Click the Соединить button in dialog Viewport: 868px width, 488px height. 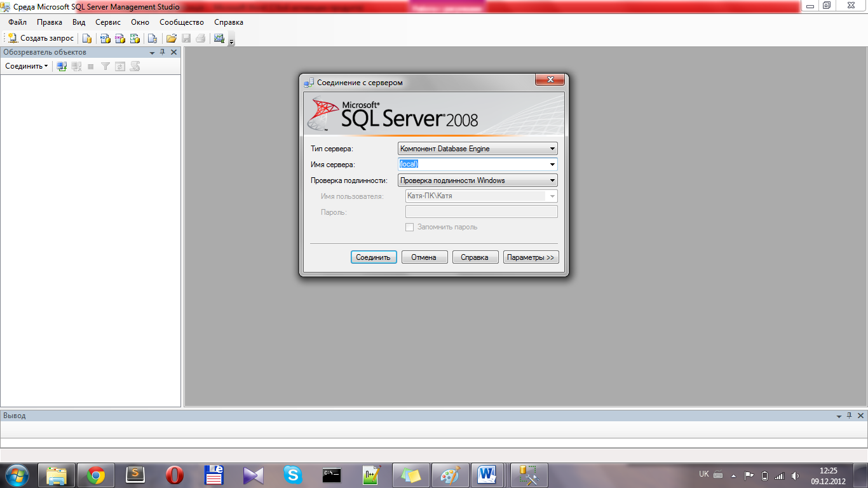(x=374, y=257)
